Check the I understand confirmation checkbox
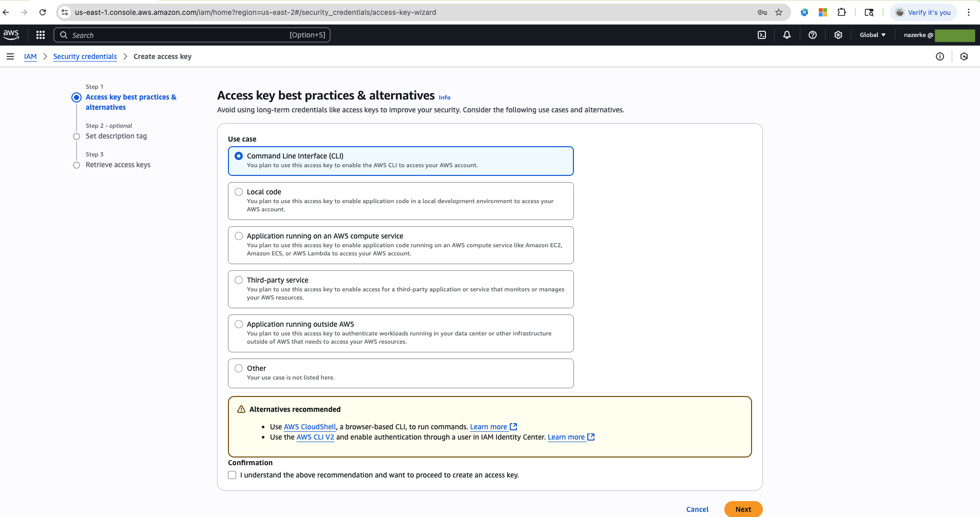The image size is (980, 517). pyautogui.click(x=232, y=475)
